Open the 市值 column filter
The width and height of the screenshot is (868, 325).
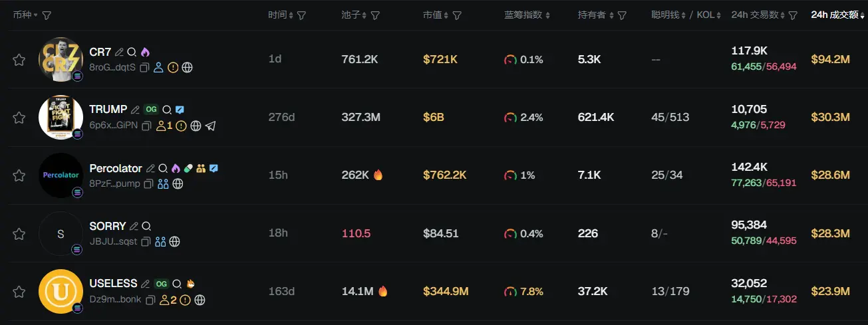click(457, 15)
